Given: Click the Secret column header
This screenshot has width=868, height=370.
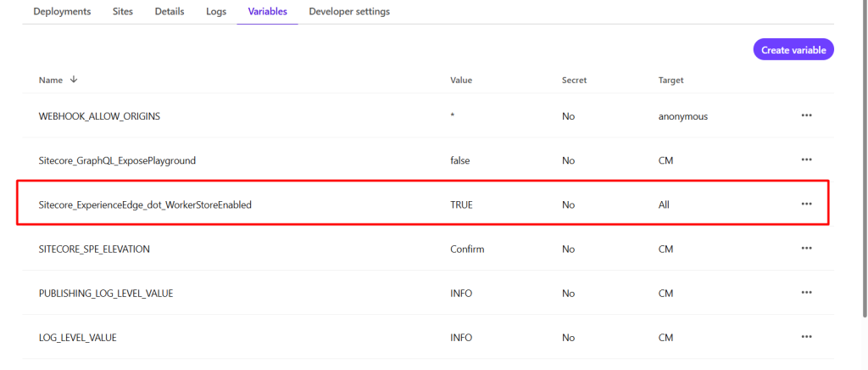Looking at the screenshot, I should click(x=574, y=80).
